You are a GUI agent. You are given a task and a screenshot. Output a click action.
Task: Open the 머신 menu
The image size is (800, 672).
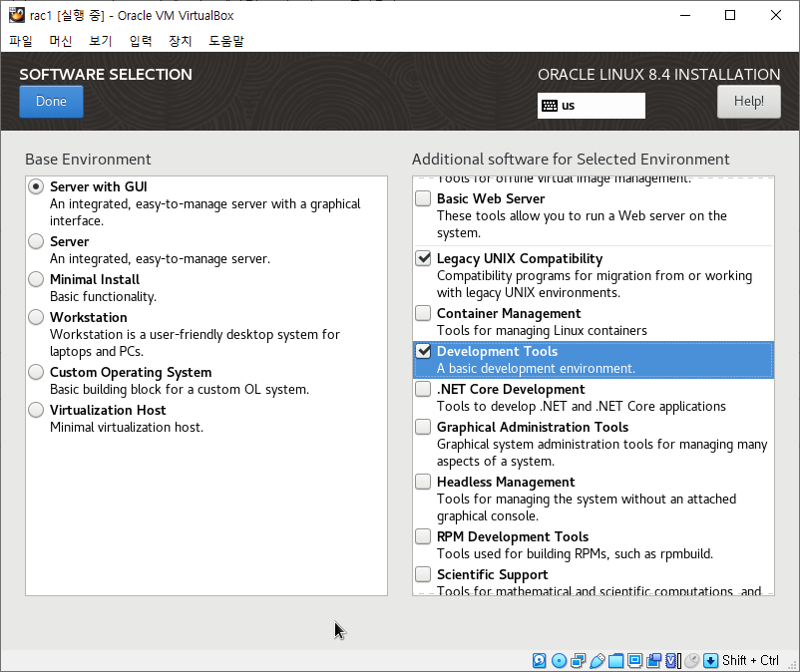click(x=61, y=41)
